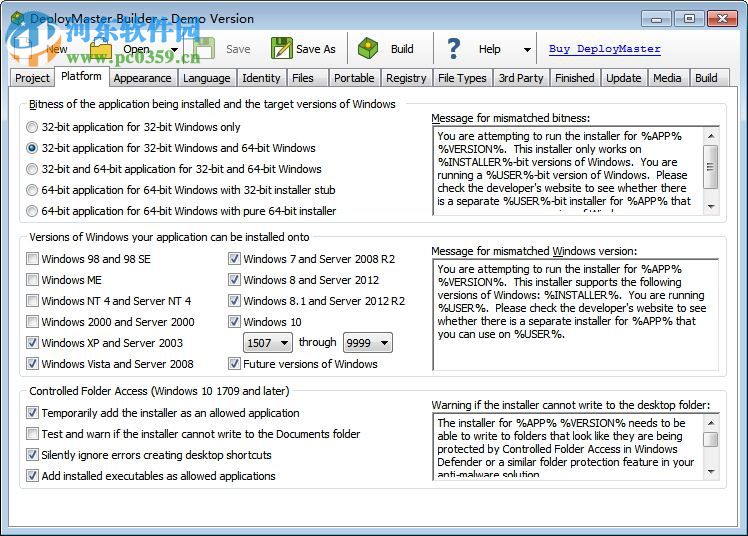Switch to the Media tab
748x536 pixels.
pyautogui.click(x=667, y=78)
